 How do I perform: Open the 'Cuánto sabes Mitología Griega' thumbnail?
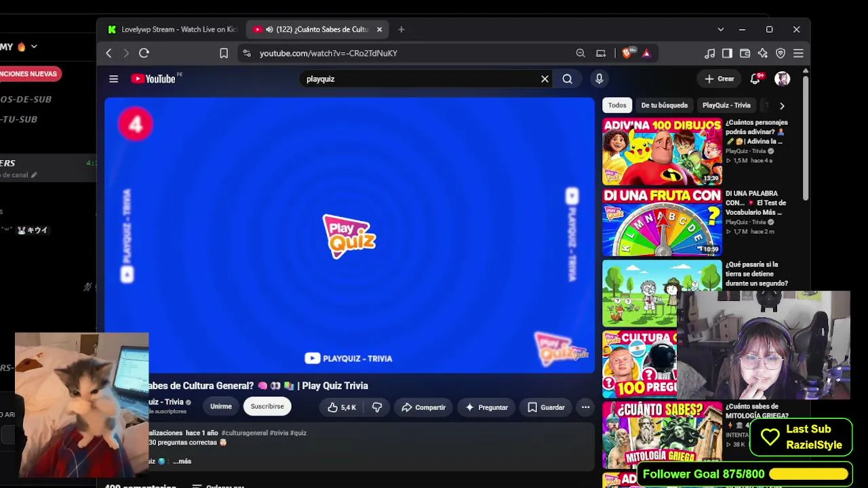coord(663,435)
